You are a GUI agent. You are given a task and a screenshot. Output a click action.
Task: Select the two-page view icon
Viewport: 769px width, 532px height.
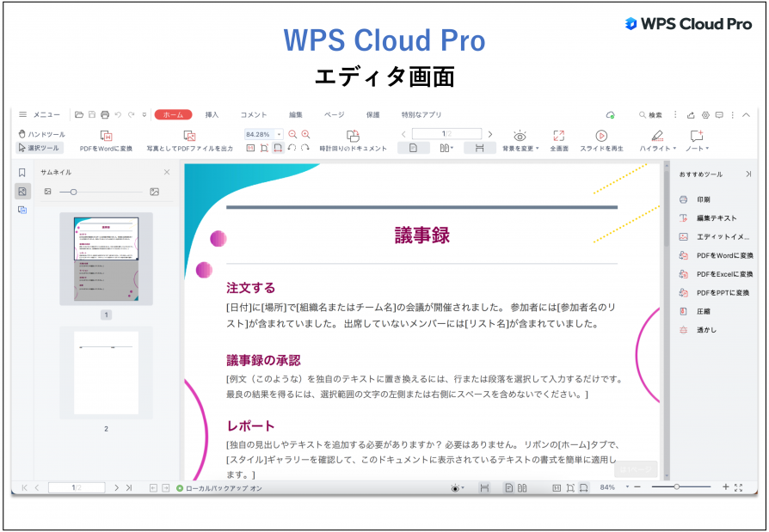[x=443, y=147]
